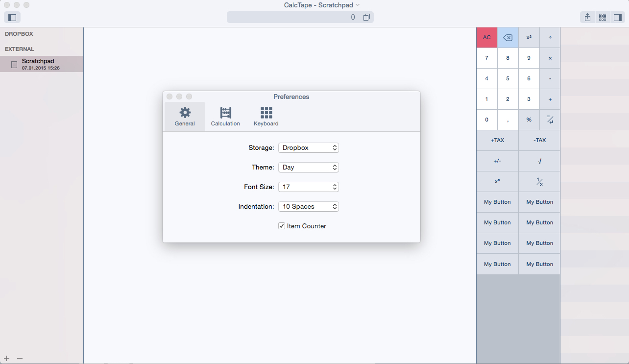Click the result display field

[294, 18]
